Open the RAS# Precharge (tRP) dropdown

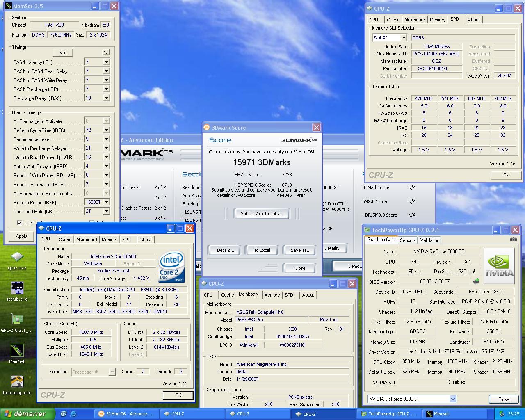click(x=106, y=89)
